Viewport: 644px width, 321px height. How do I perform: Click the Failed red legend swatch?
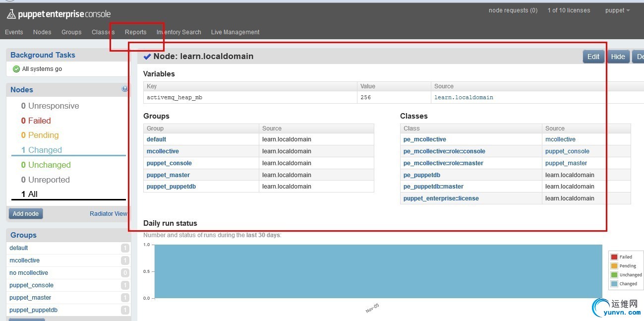pyautogui.click(x=614, y=257)
